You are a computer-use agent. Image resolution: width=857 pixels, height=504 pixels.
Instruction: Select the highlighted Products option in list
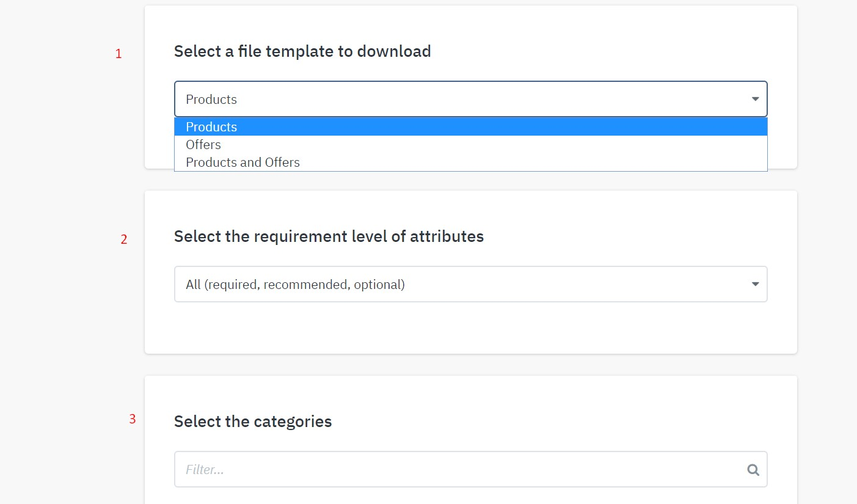[x=211, y=127]
